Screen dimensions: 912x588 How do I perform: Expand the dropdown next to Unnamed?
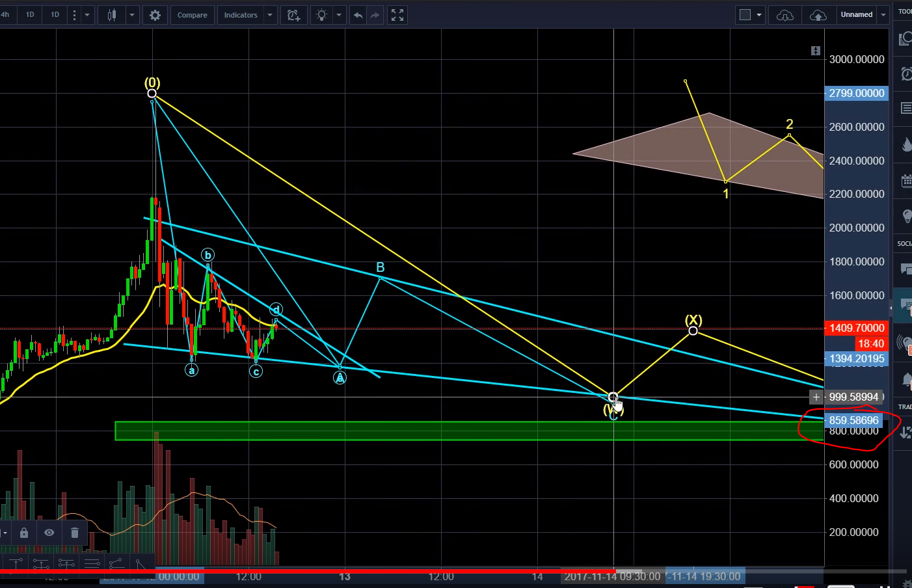coord(883,15)
